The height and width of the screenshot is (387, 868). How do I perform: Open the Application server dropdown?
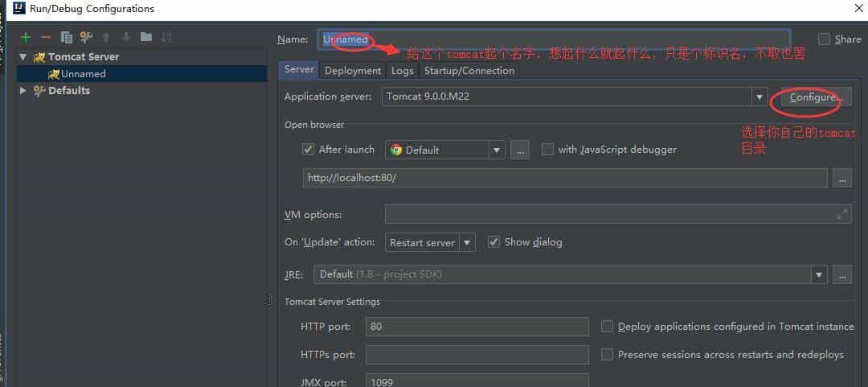tap(759, 97)
